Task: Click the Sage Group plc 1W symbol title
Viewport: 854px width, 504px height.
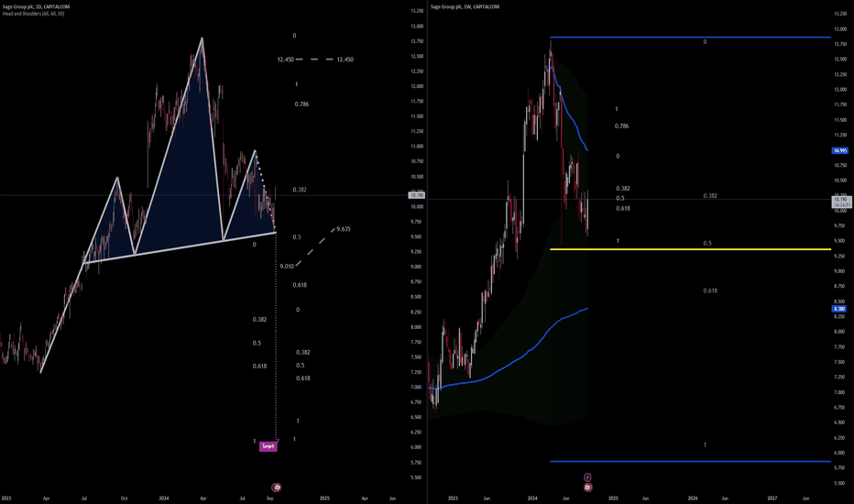Action: pos(465,6)
